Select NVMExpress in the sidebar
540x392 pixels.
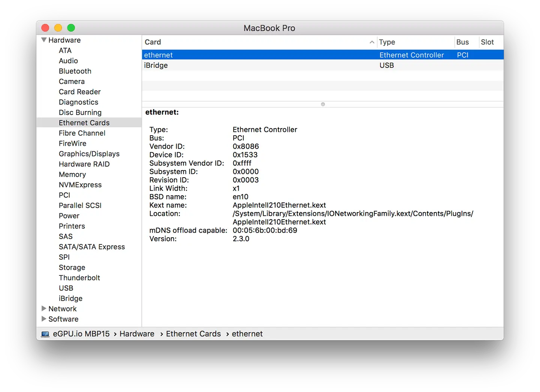[x=80, y=185]
